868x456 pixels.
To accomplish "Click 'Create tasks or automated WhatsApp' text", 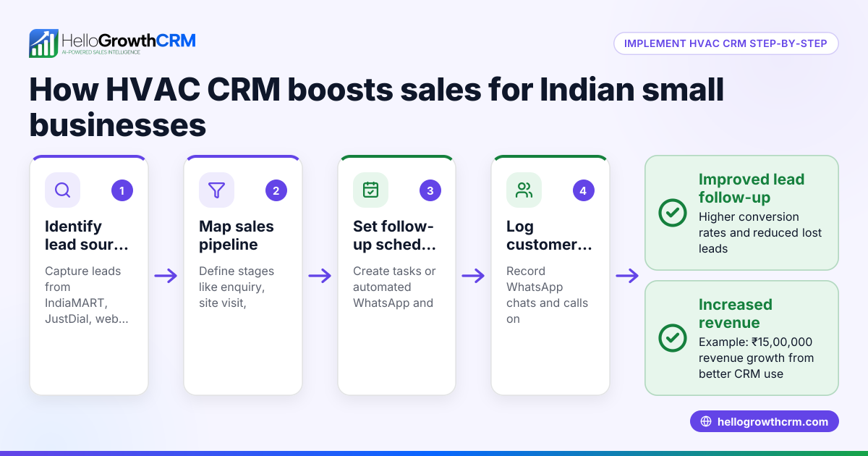I will pyautogui.click(x=393, y=287).
